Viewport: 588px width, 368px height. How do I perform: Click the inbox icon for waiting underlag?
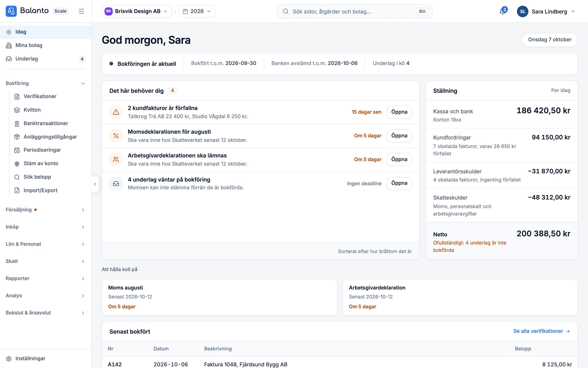(116, 184)
